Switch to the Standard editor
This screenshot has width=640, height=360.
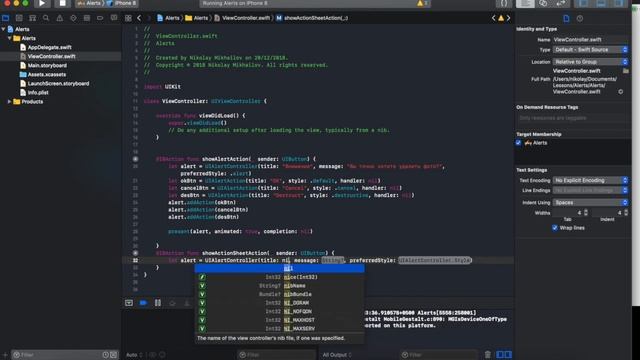point(525,3)
